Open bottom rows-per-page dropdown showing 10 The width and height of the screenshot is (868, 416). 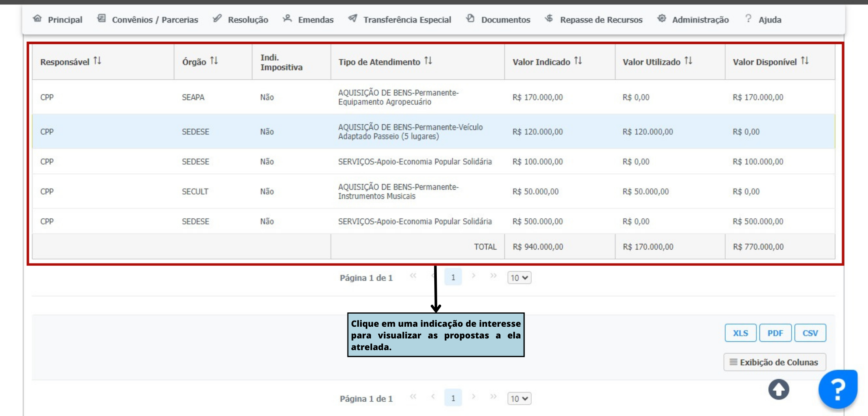click(519, 399)
